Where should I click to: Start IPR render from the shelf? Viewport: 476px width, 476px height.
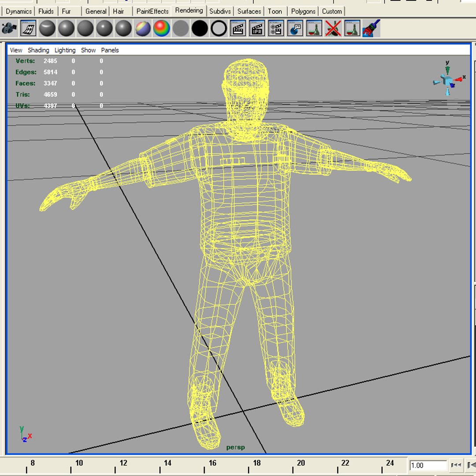tap(257, 29)
